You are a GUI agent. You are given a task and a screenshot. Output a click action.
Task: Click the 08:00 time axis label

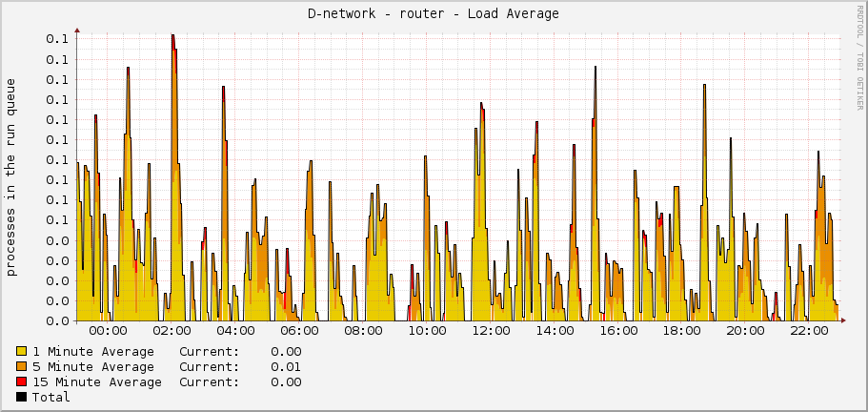(x=363, y=331)
